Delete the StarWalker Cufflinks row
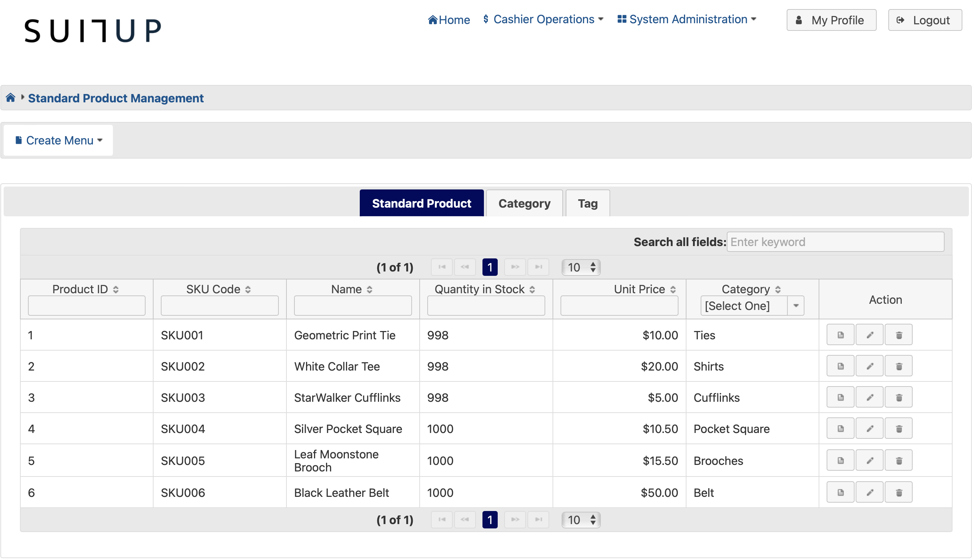Viewport: 974px width, 560px height. tap(898, 397)
